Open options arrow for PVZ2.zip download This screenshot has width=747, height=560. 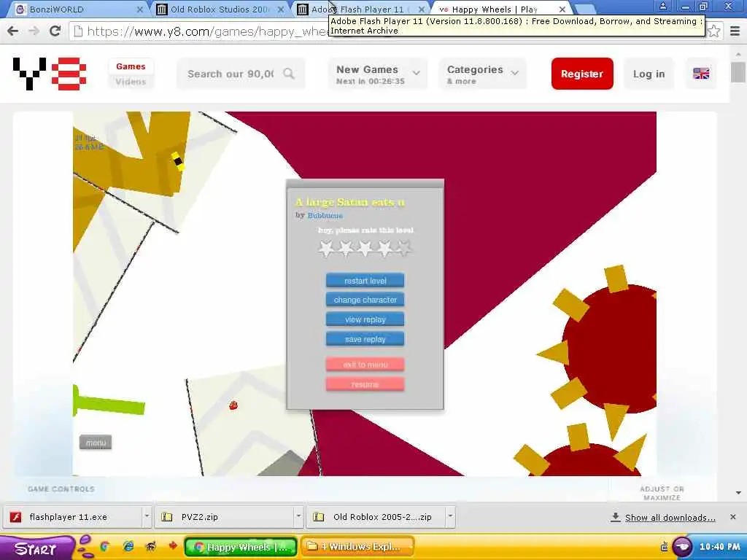coord(298,516)
